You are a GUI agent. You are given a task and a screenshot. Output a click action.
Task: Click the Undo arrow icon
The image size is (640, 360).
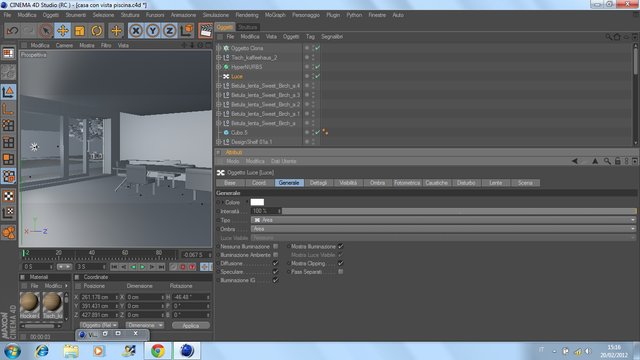pyautogui.click(x=12, y=31)
